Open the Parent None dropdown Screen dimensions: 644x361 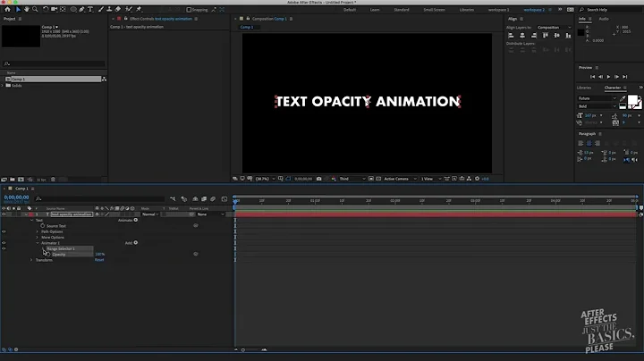pyautogui.click(x=210, y=214)
